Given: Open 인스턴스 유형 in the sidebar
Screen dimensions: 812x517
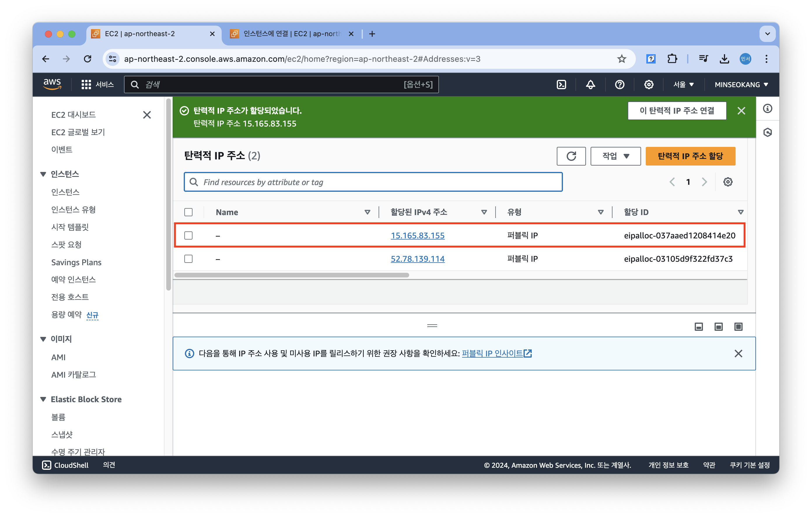Looking at the screenshot, I should pyautogui.click(x=73, y=210).
